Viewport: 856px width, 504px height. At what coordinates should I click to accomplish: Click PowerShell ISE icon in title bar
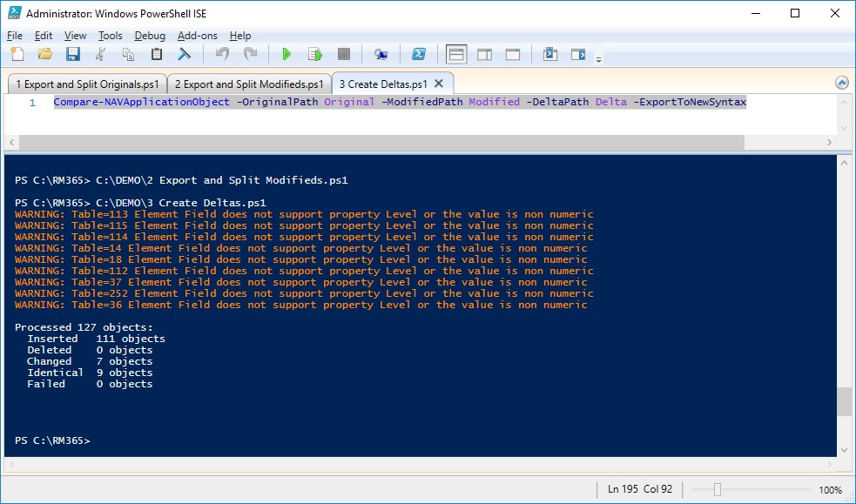point(15,13)
